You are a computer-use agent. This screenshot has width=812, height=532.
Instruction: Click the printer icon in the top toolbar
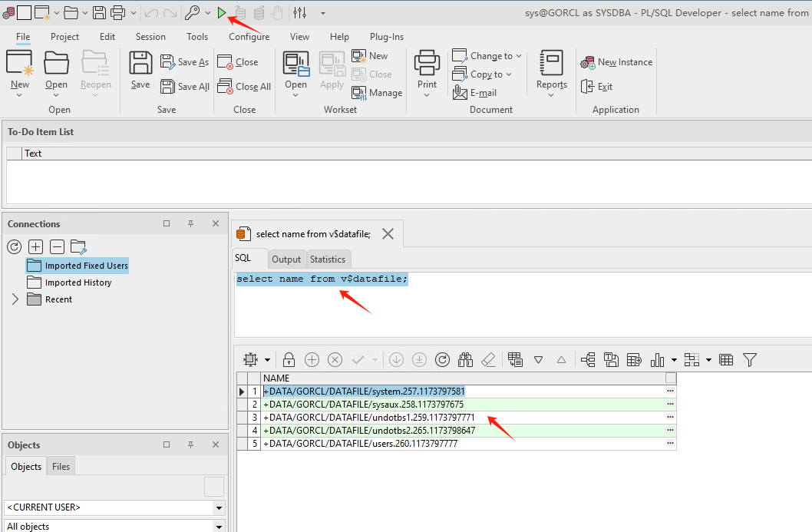118,13
